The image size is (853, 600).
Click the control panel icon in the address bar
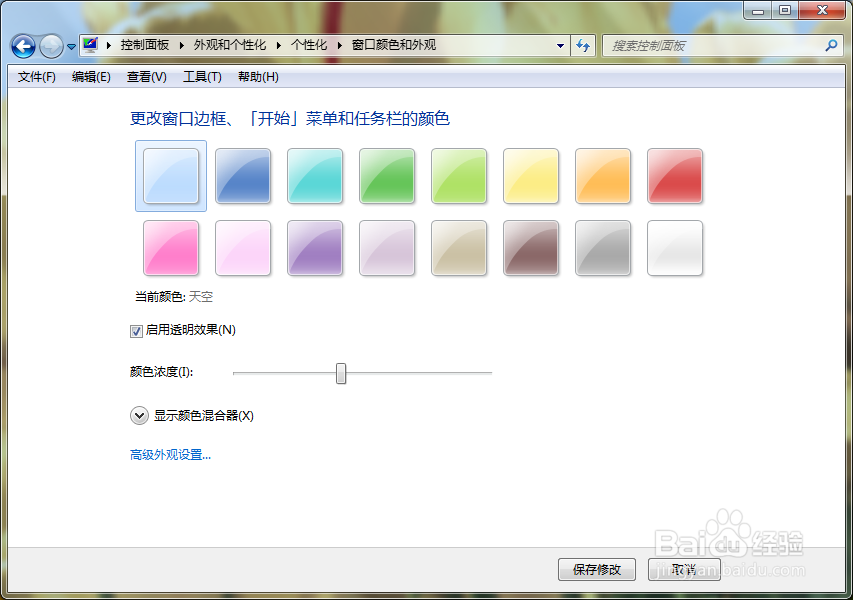88,46
